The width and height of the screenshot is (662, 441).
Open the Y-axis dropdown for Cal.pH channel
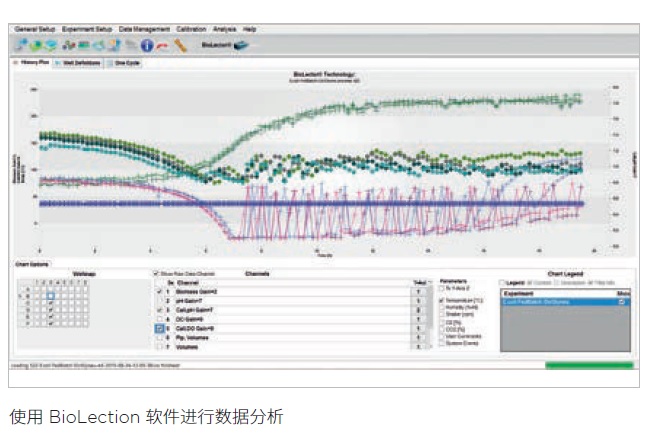[x=418, y=310]
